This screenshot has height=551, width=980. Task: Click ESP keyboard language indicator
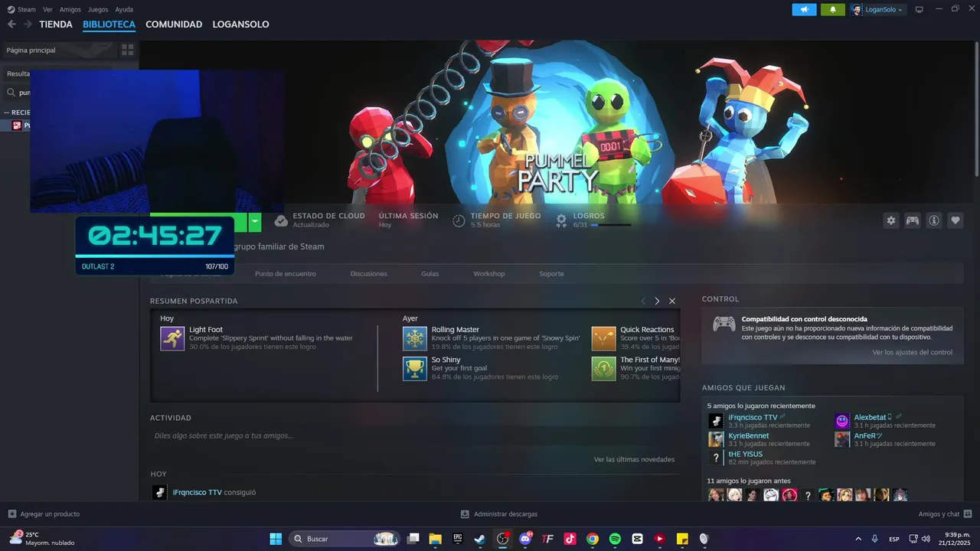coord(894,539)
